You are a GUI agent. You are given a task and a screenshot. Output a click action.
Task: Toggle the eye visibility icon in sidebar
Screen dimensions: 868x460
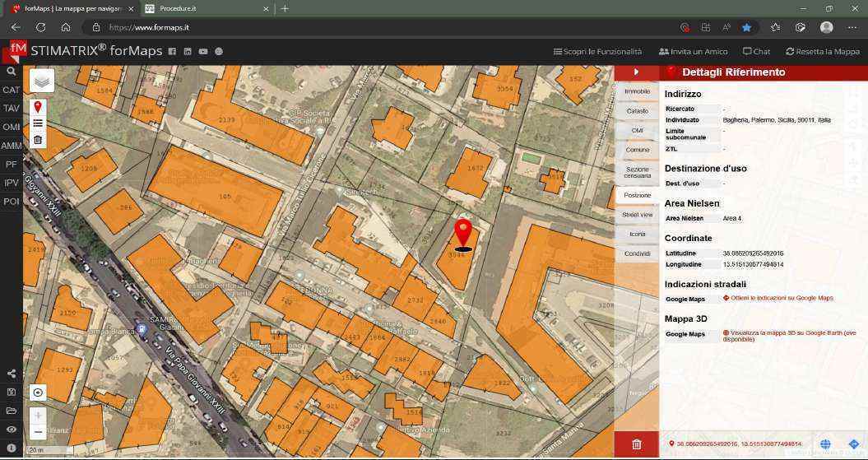coord(11,430)
